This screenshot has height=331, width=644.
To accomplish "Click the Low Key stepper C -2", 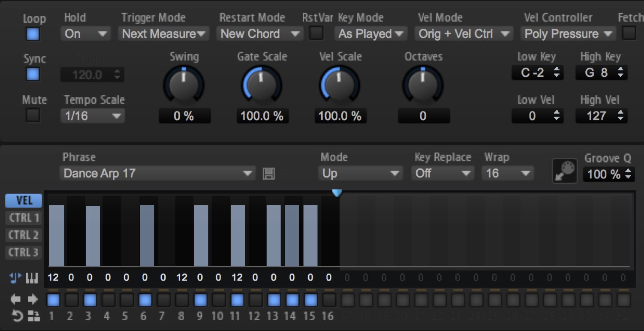I will [538, 73].
